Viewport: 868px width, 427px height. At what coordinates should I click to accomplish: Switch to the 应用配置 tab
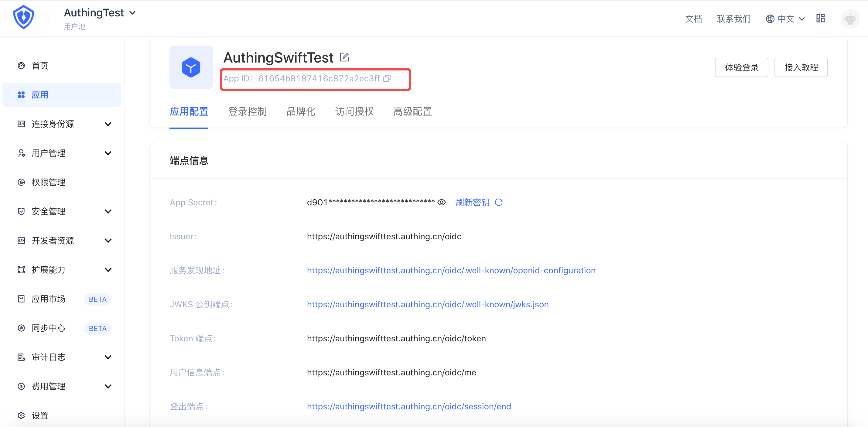tap(189, 111)
